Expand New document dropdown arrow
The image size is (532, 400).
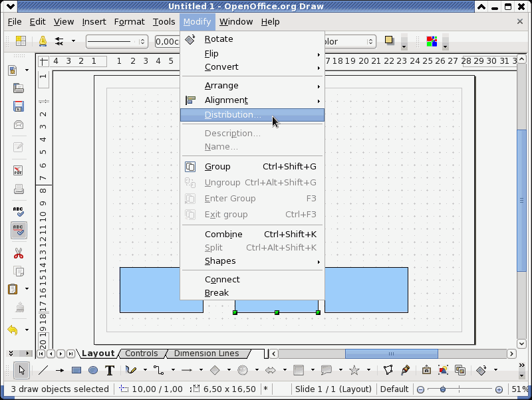(x=27, y=70)
